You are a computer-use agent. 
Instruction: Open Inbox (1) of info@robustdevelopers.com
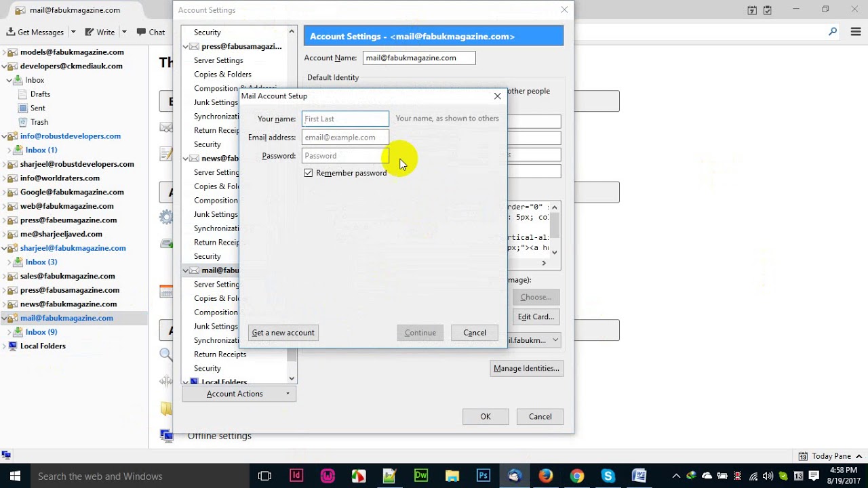(x=41, y=150)
